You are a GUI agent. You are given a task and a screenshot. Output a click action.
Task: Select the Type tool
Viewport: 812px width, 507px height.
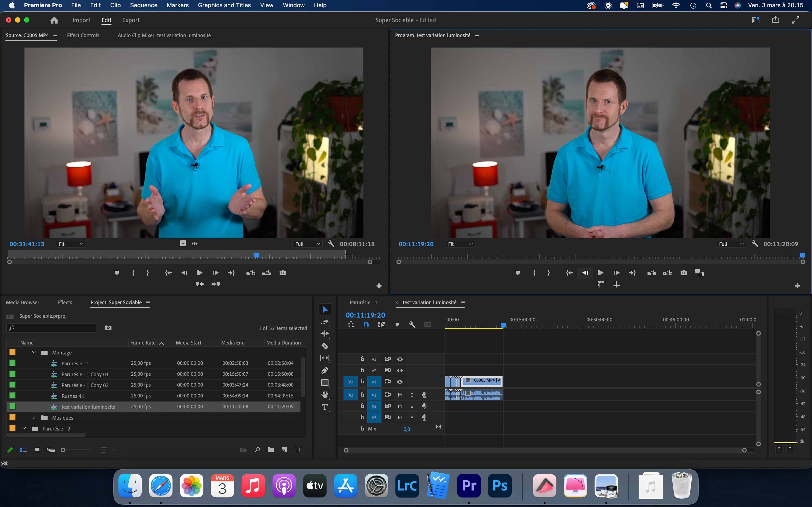[324, 407]
